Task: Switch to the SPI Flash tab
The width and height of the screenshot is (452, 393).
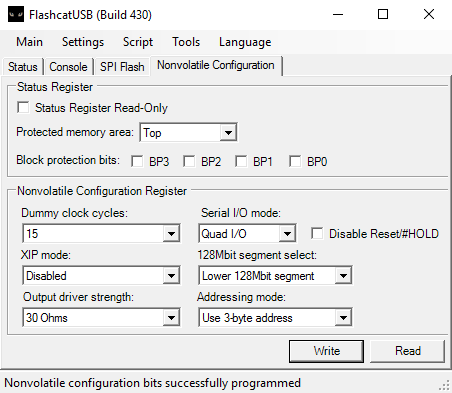Action: pyautogui.click(x=122, y=67)
